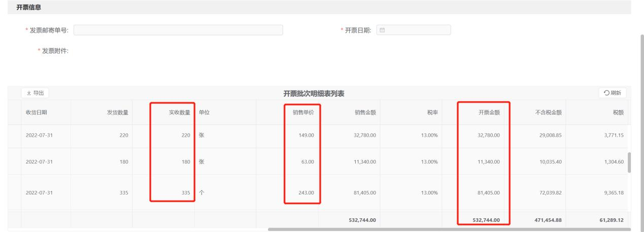Click the 收货日期 column header

(36, 112)
